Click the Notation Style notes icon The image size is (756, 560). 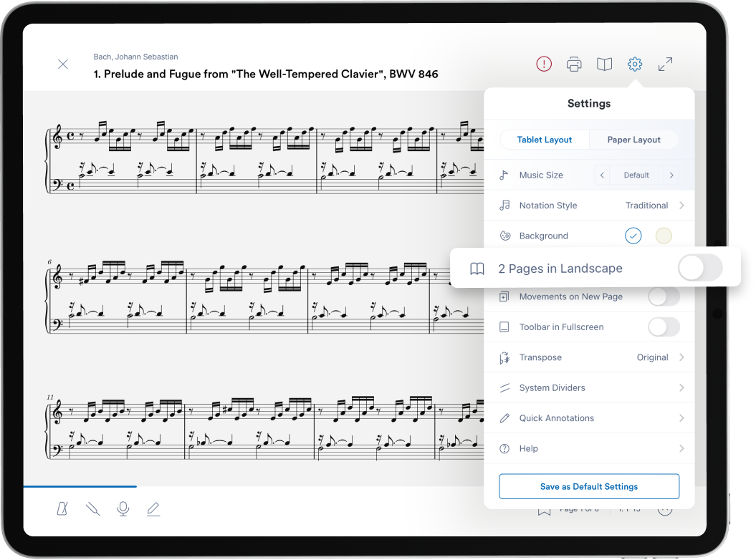click(504, 206)
